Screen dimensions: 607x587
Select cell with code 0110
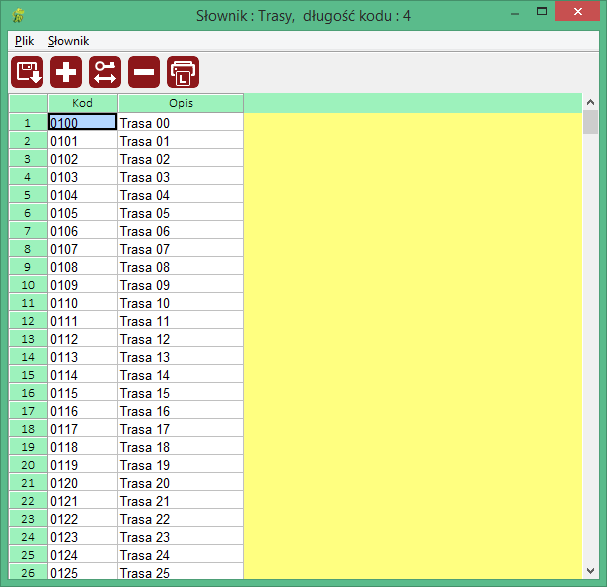click(x=82, y=303)
